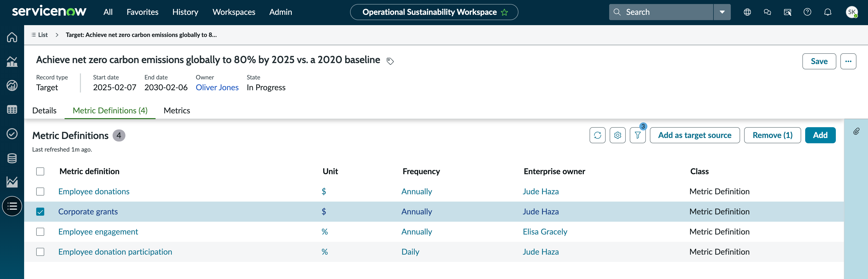Toggle the select-all header checkbox
Viewport: 868px width, 279px height.
click(40, 171)
